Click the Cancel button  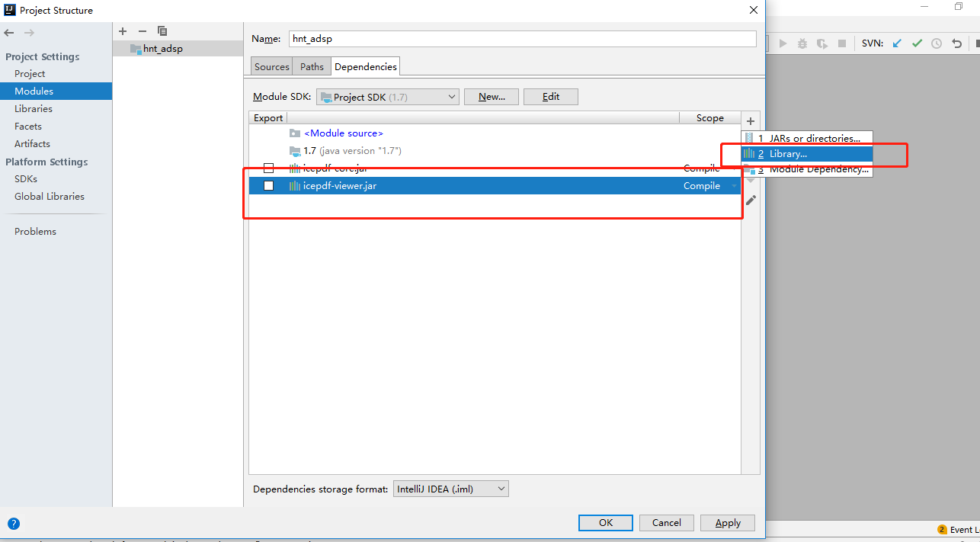click(x=667, y=523)
